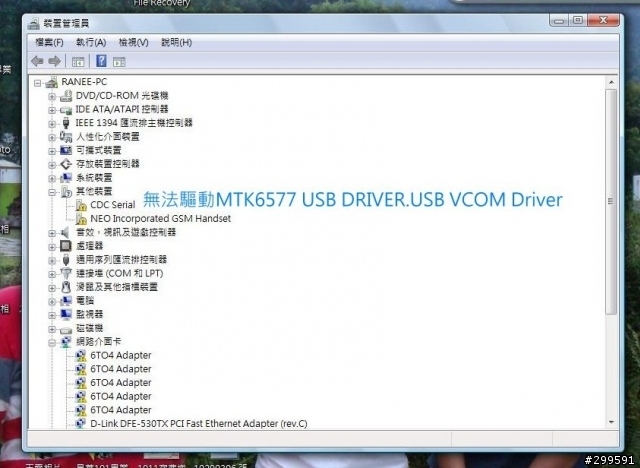
Task: Click the Back arrow toolbar icon
Action: point(37,61)
